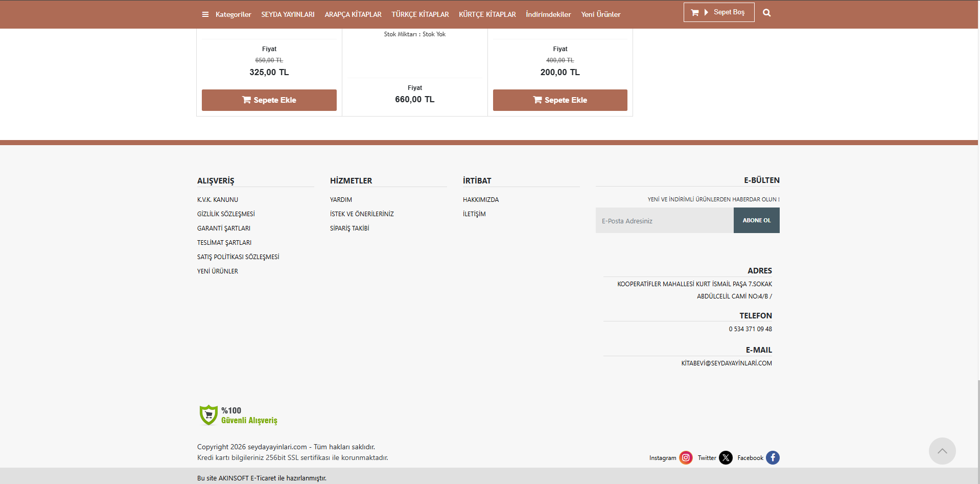Viewport: 980px width, 484px height.
Task: Click the scroll-to-top arrow button
Action: point(942,451)
